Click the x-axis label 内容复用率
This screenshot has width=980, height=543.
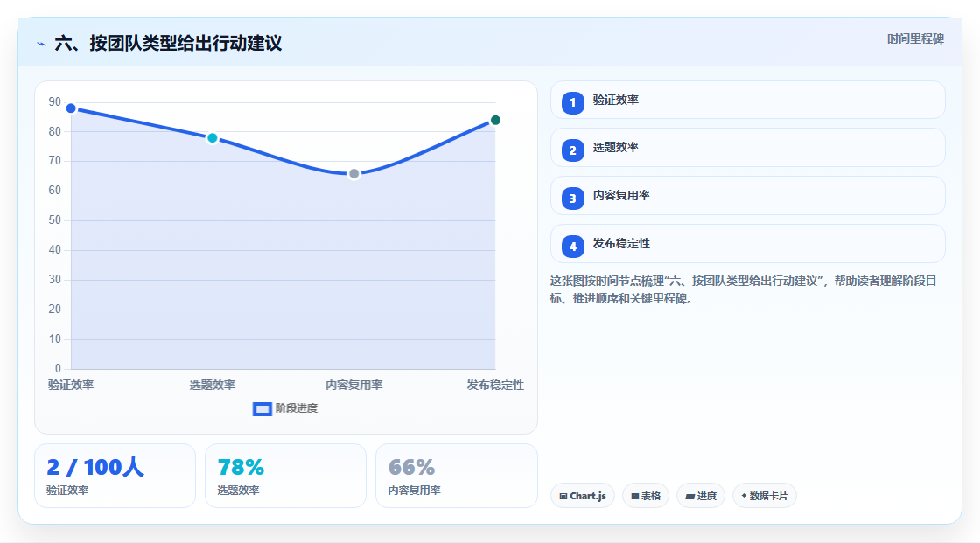[x=353, y=385]
